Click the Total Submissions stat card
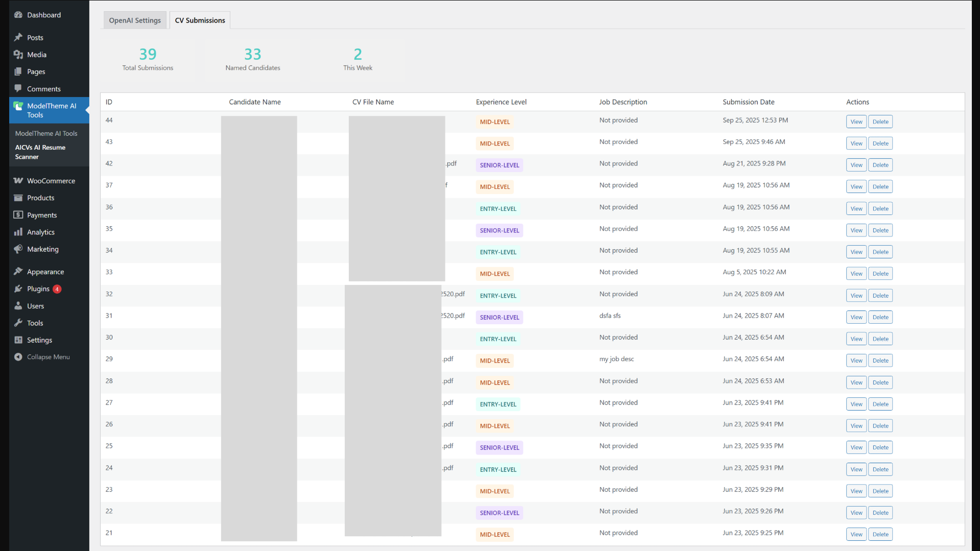This screenshot has width=980, height=551. pos(148,60)
